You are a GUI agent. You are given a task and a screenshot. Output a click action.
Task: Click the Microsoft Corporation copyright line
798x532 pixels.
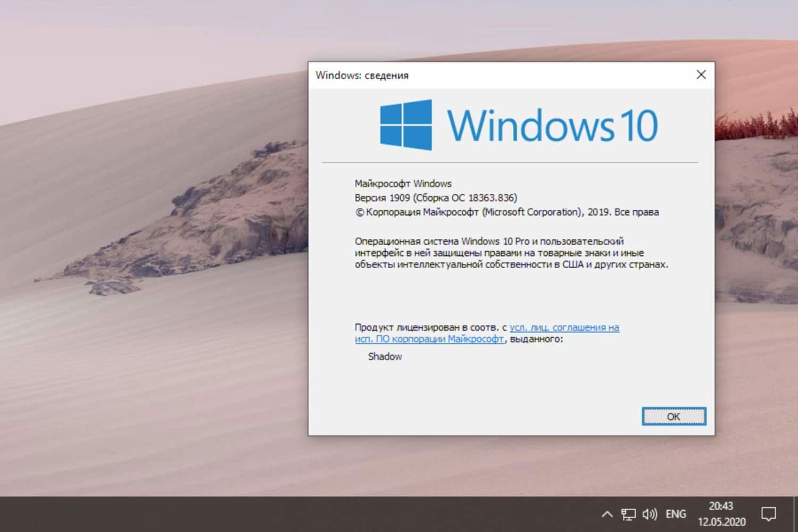point(505,212)
